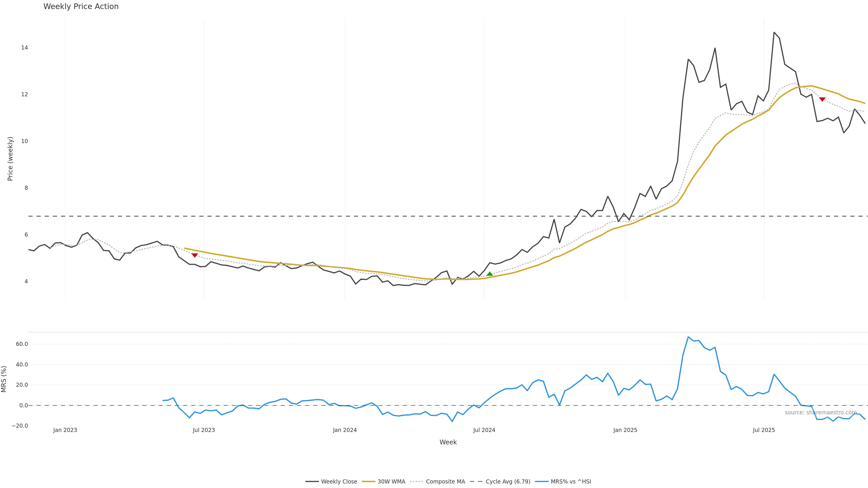
Task: Click the 14 price axis tick label
Action: click(24, 47)
